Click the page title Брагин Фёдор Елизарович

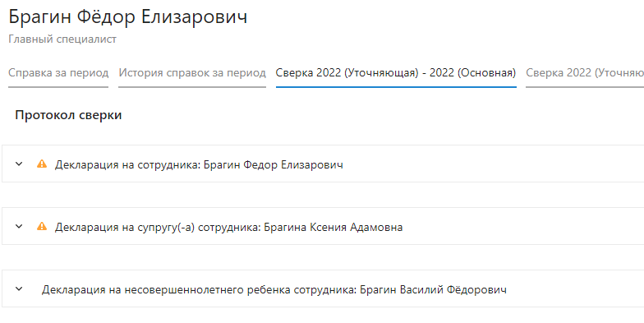click(x=128, y=16)
